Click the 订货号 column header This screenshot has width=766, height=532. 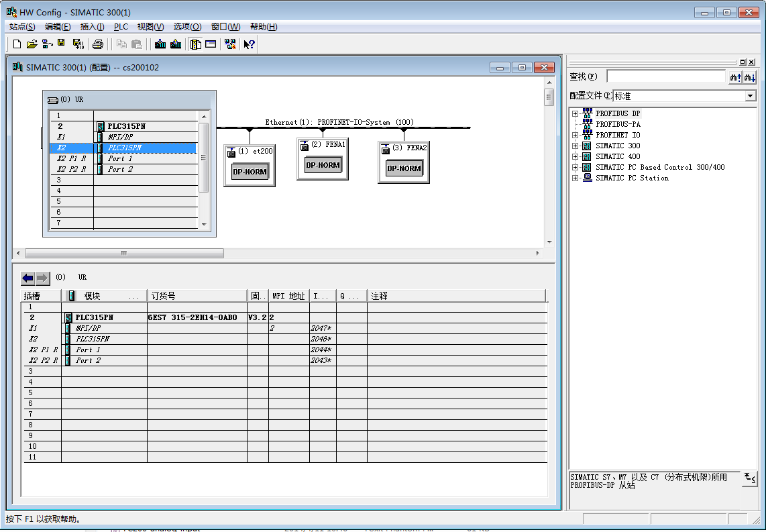click(197, 296)
